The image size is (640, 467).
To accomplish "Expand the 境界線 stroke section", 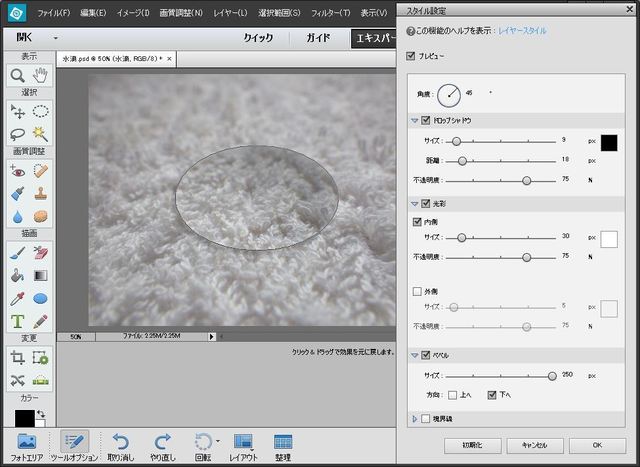I will pos(414,419).
